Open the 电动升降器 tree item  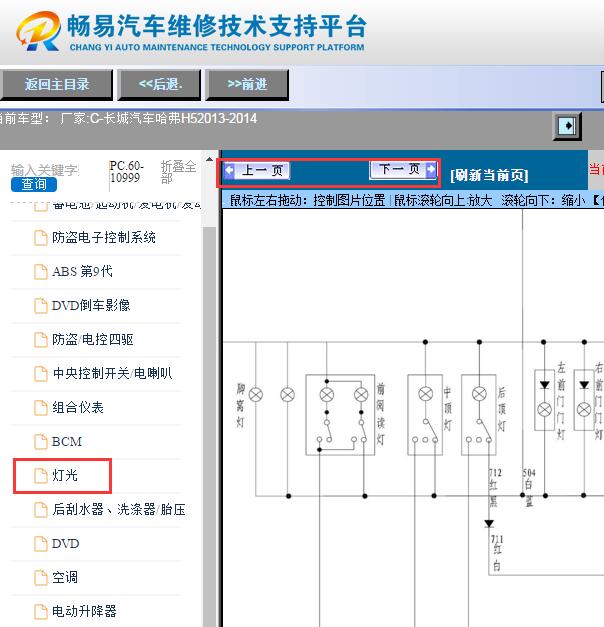tap(84, 611)
